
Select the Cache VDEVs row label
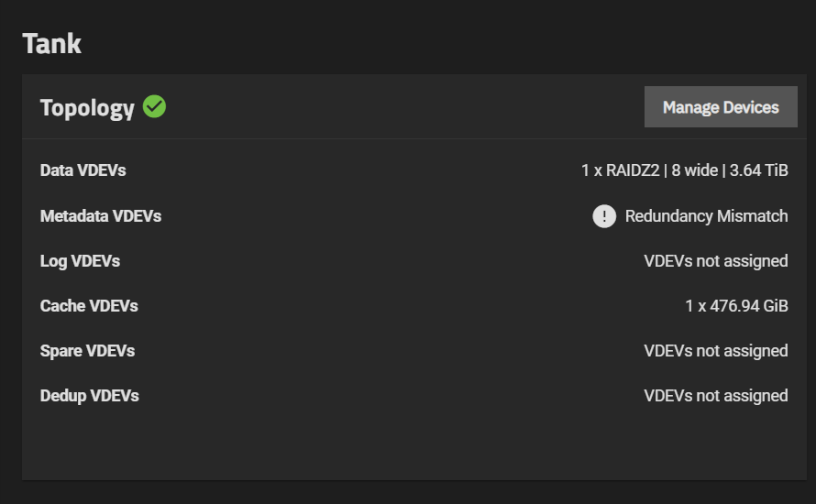(89, 306)
